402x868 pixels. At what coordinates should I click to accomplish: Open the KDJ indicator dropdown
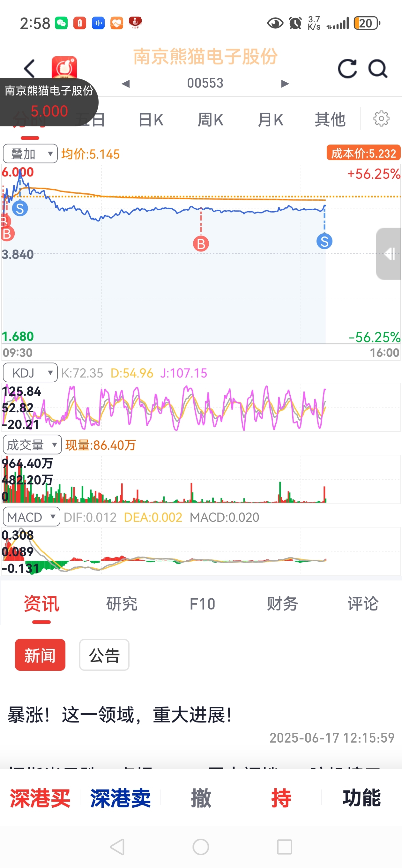click(30, 372)
